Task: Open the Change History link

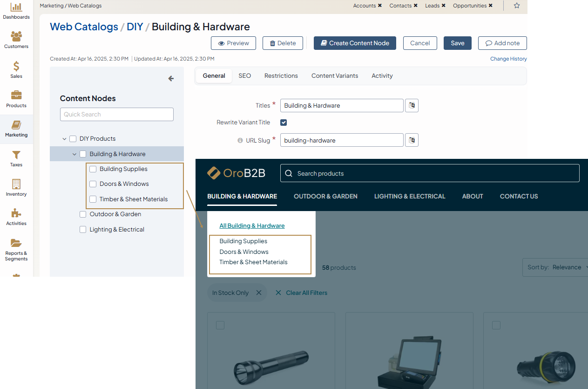Action: click(508, 59)
